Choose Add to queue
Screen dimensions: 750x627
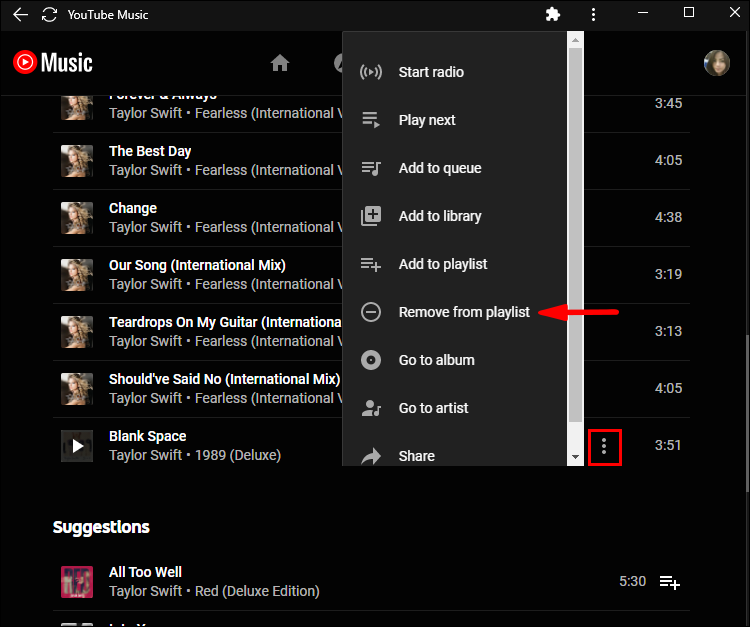point(454,168)
